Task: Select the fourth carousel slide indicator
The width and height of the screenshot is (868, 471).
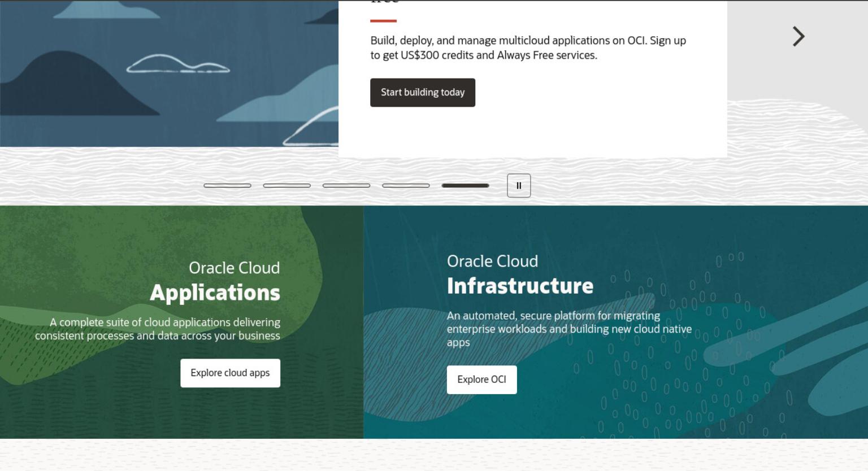Action: coord(406,185)
